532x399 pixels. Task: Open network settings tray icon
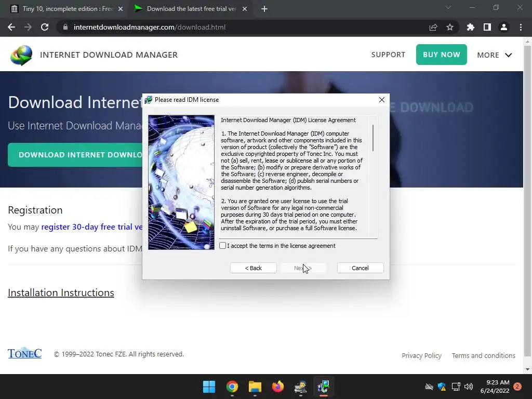(x=456, y=387)
